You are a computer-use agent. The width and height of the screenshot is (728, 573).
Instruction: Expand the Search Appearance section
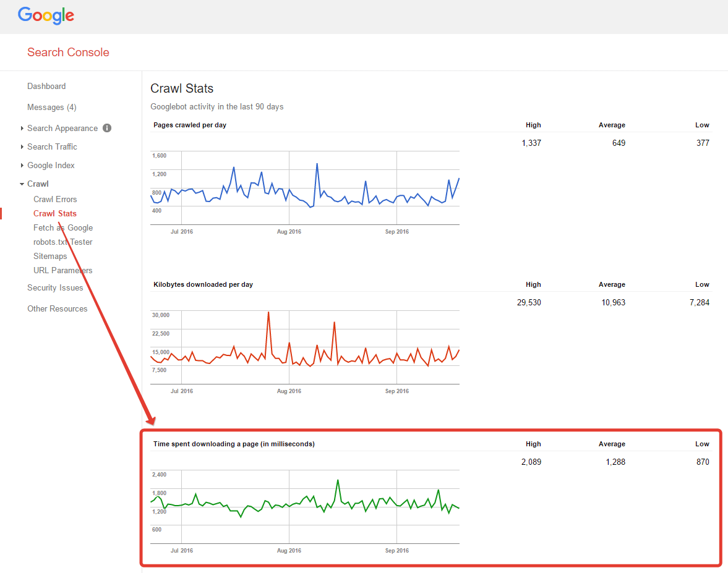click(22, 128)
